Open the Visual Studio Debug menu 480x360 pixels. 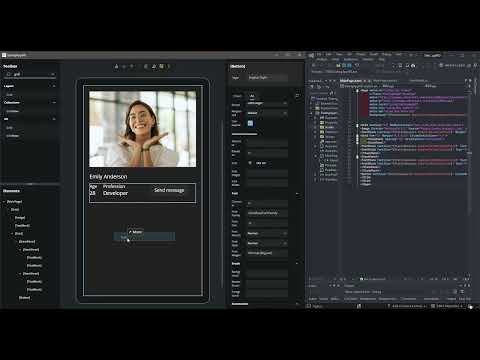[x=386, y=54]
